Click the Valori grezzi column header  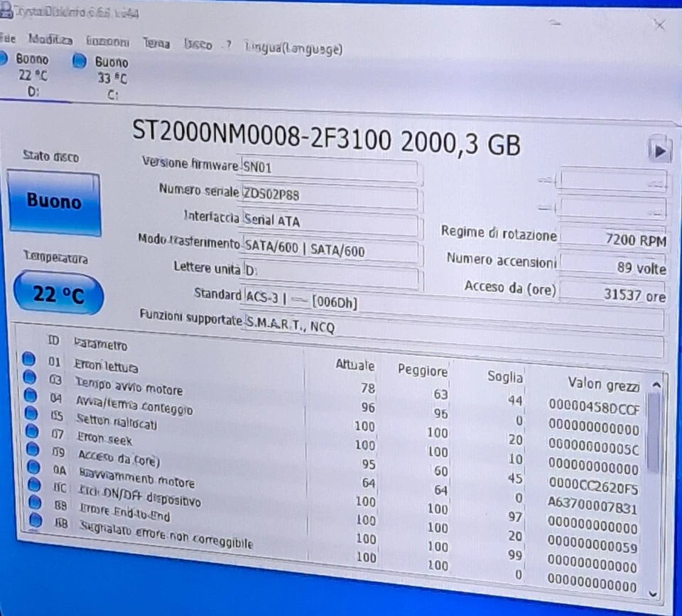tap(604, 384)
